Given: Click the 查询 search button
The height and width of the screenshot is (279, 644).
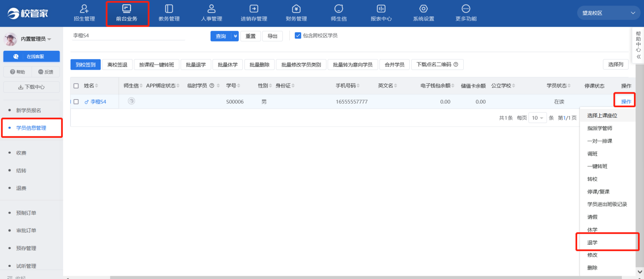Looking at the screenshot, I should 221,36.
